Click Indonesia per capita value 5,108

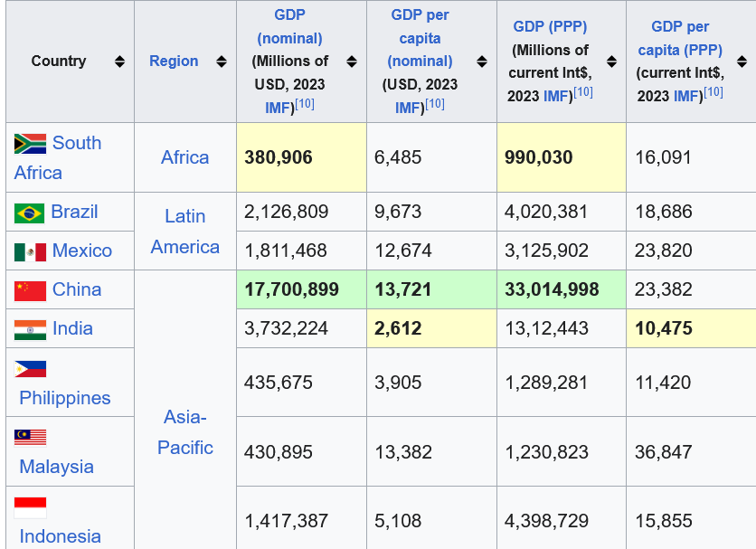coord(398,521)
